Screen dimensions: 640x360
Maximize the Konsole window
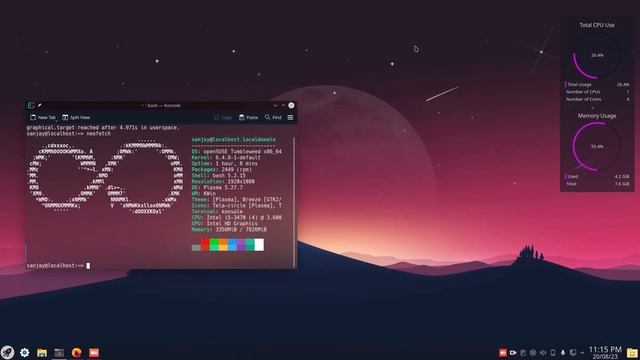click(283, 105)
